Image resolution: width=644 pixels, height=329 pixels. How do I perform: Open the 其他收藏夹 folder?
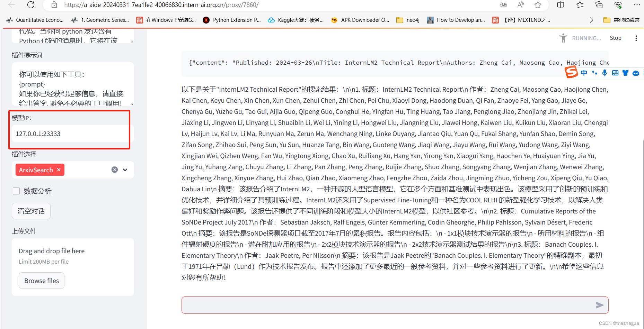pyautogui.click(x=621, y=20)
